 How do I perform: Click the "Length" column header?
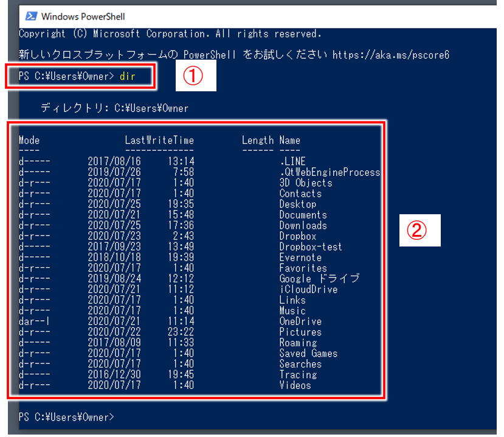point(258,141)
